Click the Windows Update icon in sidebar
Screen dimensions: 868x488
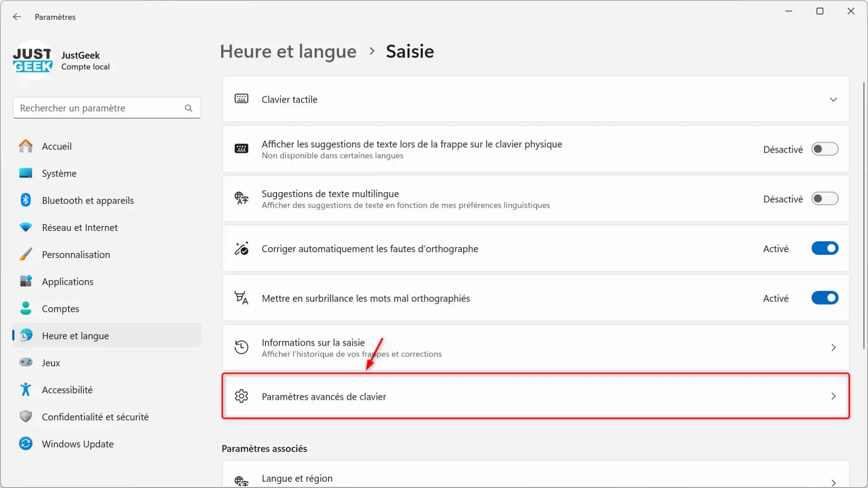(x=25, y=444)
